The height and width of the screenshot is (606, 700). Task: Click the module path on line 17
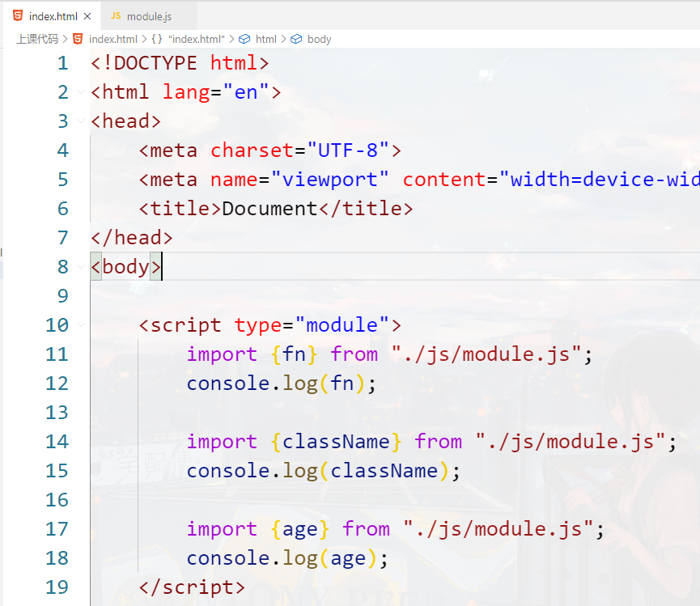[x=498, y=529]
